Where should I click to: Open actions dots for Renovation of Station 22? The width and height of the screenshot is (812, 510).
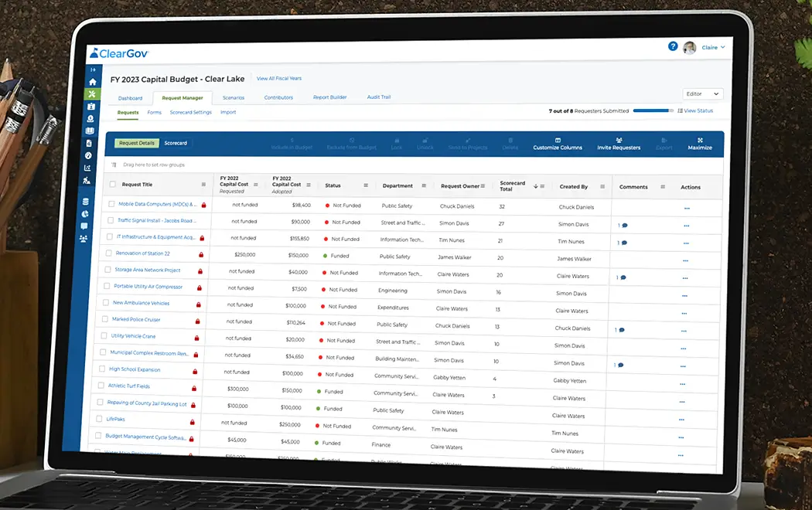click(x=686, y=260)
